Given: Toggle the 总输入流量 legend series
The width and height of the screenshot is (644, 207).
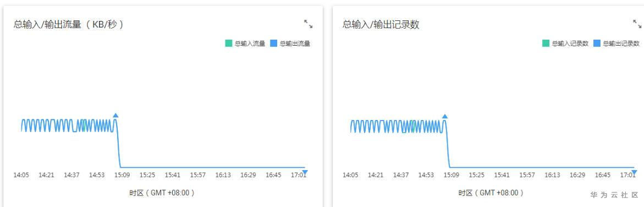Looking at the screenshot, I should 245,43.
